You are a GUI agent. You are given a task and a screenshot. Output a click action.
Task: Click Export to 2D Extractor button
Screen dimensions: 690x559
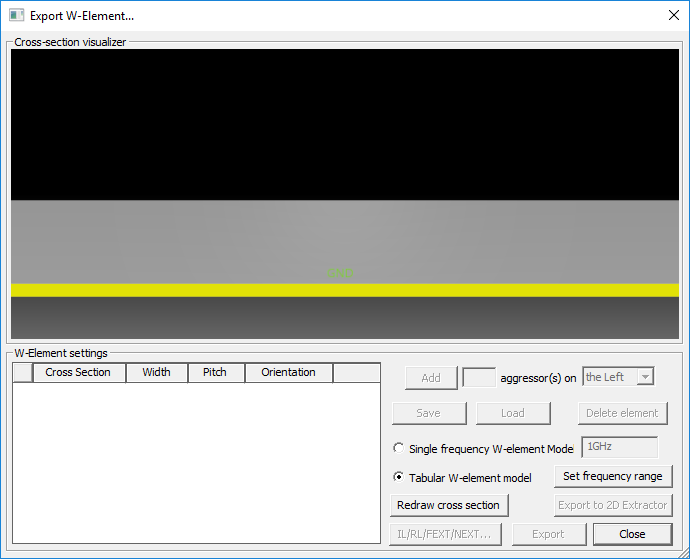click(613, 505)
